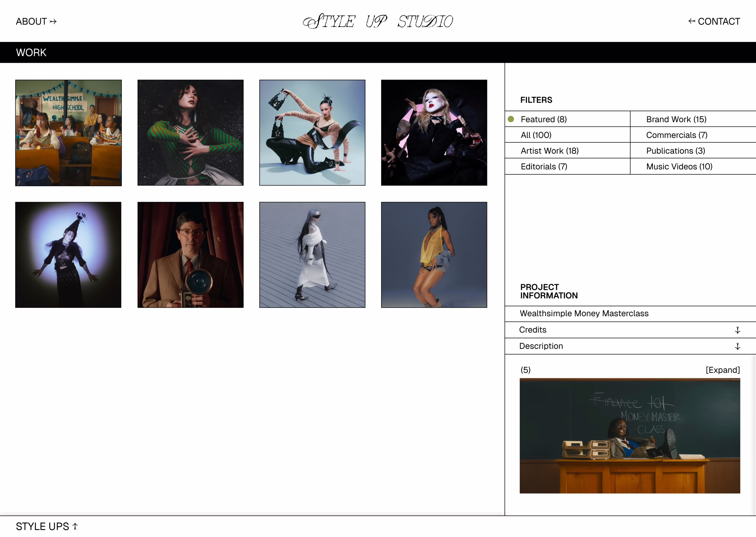Select the Brand Work (15) filter
756x537 pixels.
pyautogui.click(x=676, y=119)
